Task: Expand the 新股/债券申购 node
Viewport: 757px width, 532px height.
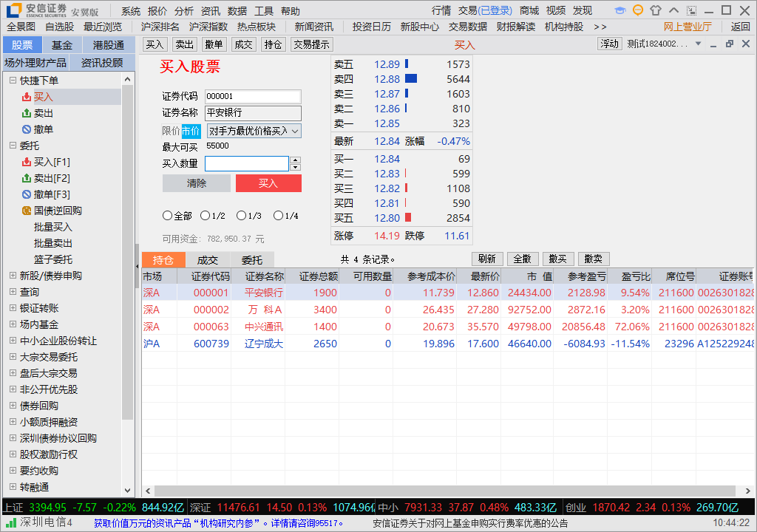Action: point(13,275)
